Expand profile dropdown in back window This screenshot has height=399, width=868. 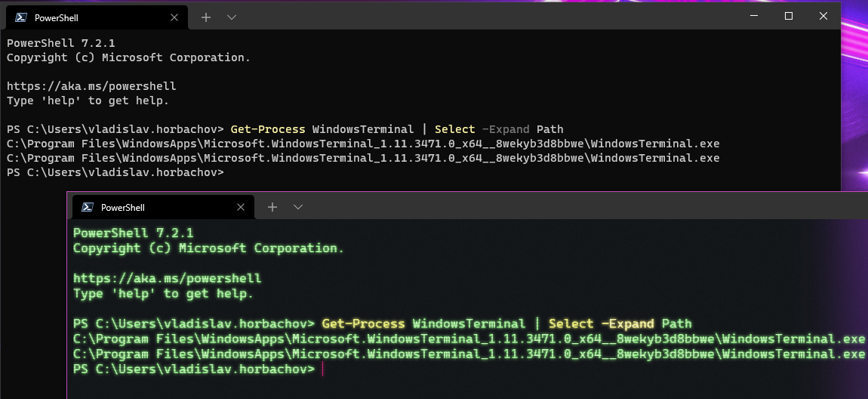click(232, 17)
